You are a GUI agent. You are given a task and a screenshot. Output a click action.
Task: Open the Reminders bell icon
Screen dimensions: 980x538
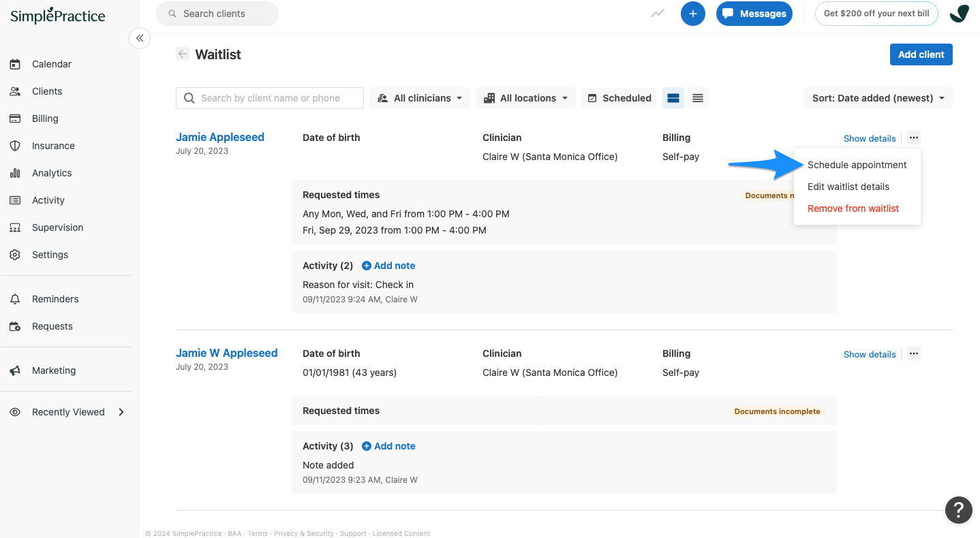15,299
